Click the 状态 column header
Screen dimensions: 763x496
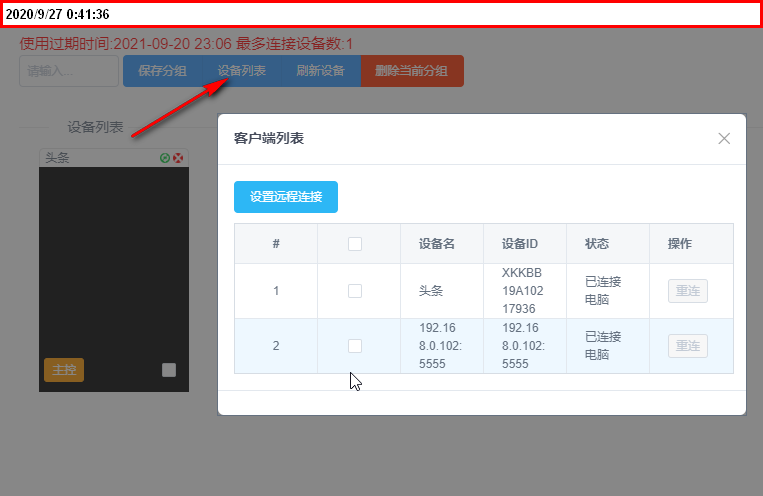[597, 244]
